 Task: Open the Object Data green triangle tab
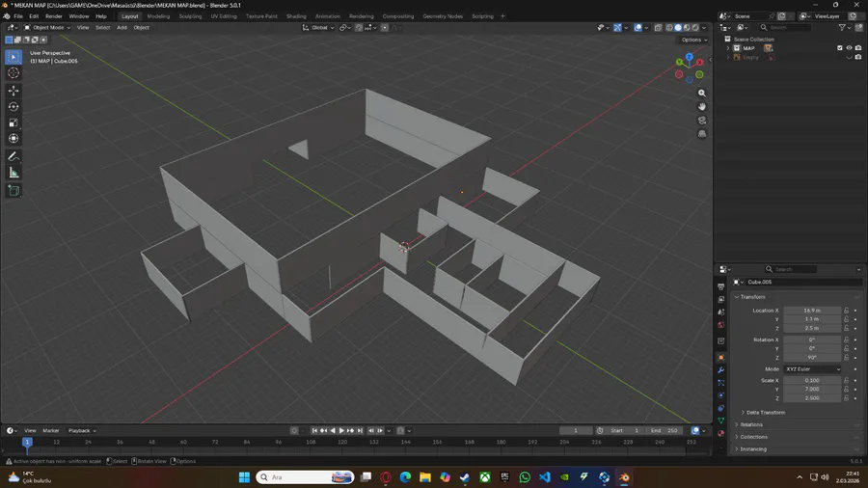coord(720,420)
